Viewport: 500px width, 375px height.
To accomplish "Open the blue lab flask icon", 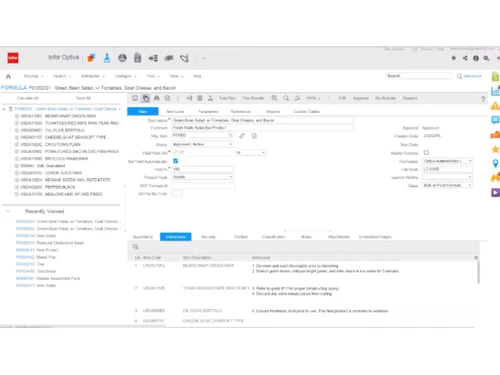I will (x=107, y=58).
